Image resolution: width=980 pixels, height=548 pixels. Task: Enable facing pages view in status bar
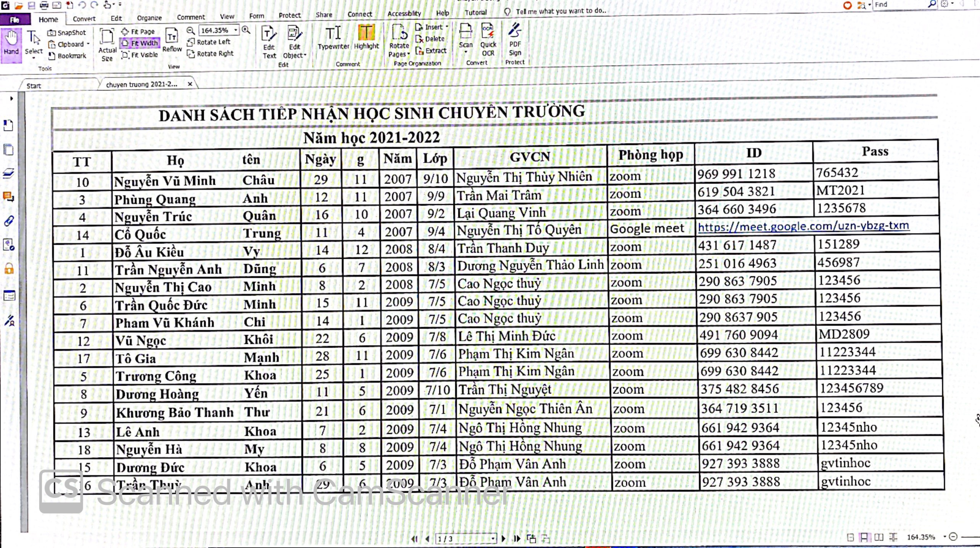tap(878, 537)
